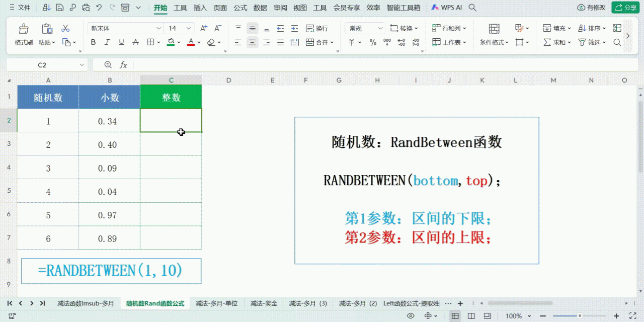
Task: Click the 转换 convert button
Action: [x=404, y=28]
